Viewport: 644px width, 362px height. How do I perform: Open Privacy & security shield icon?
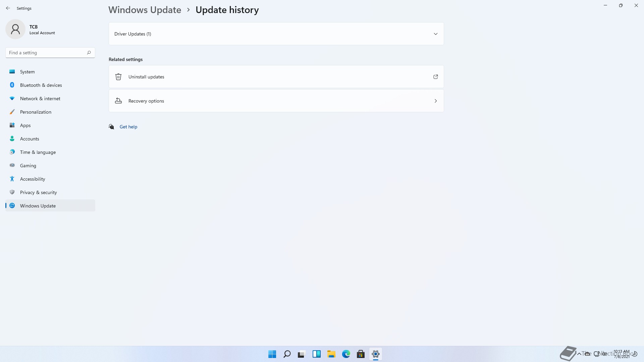tap(12, 192)
